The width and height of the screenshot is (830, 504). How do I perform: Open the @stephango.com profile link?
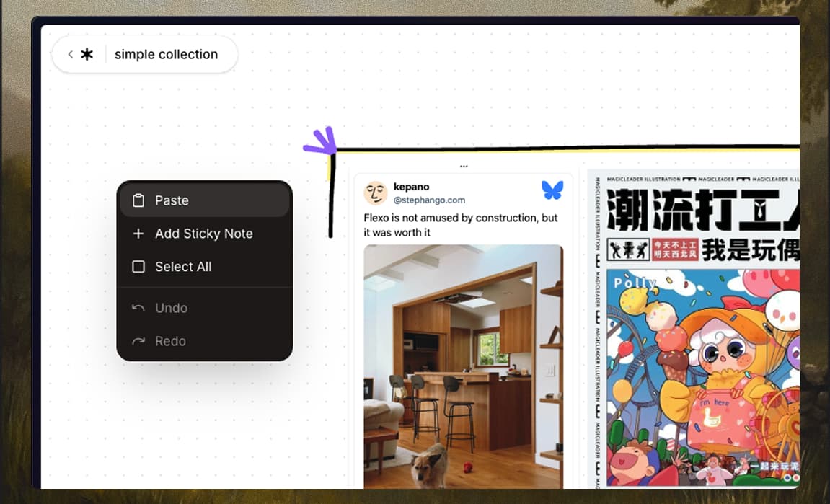[x=431, y=199]
